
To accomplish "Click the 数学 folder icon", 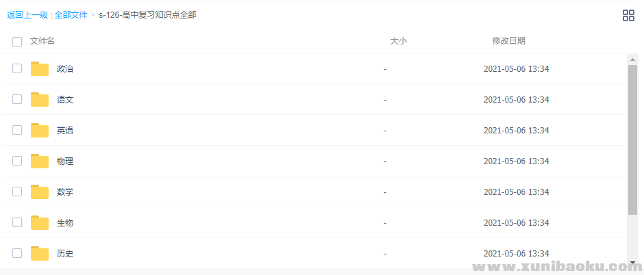I will (40, 192).
